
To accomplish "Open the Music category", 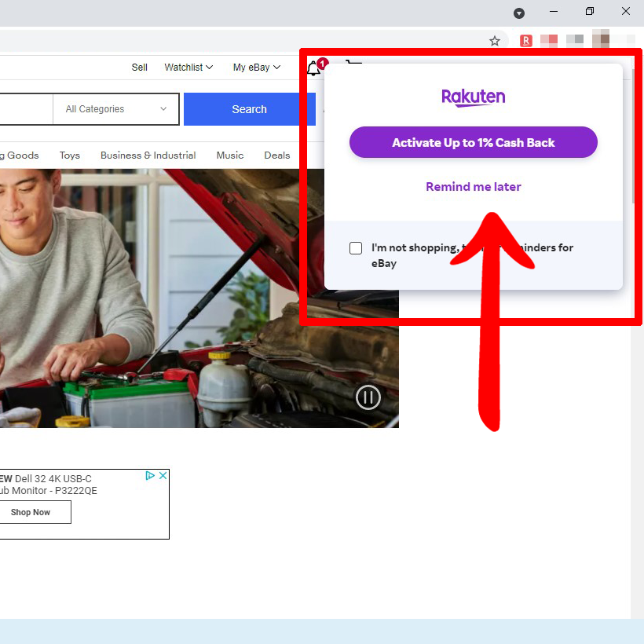I will (x=230, y=156).
